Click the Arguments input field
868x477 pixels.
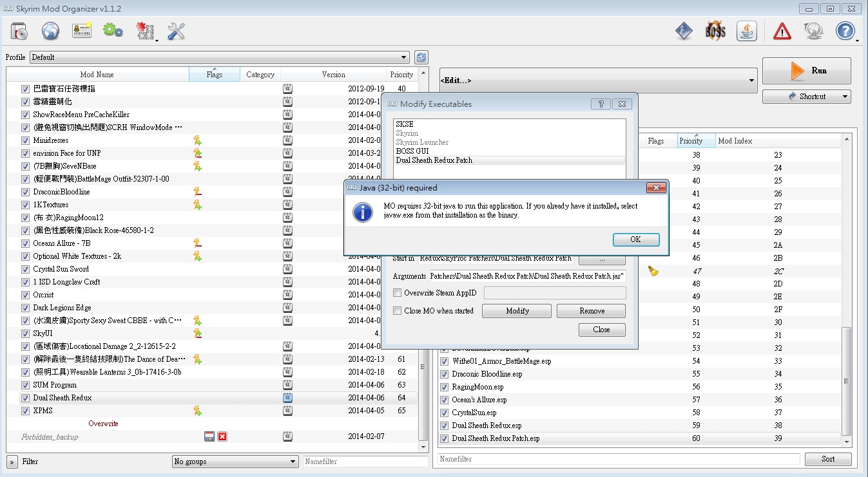point(527,276)
